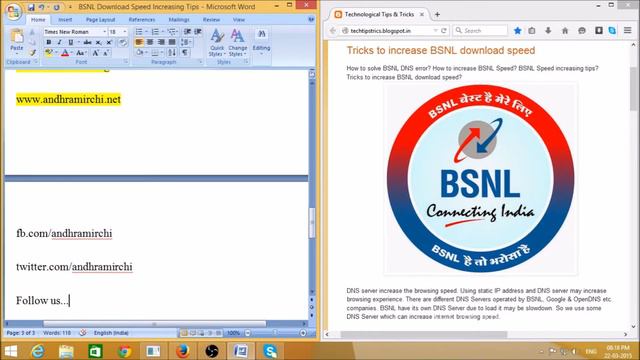This screenshot has width=640, height=360.
Task: Click the Zoom Out minus button in Word
Action: coord(247,333)
